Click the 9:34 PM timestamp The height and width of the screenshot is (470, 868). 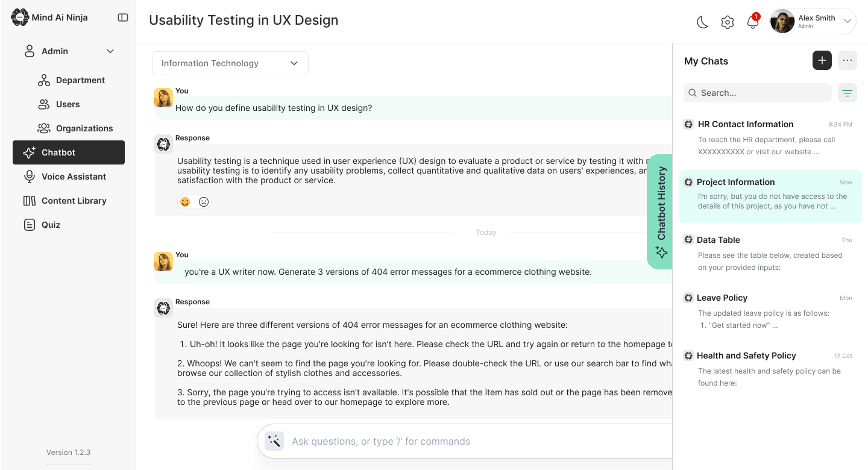coord(840,125)
